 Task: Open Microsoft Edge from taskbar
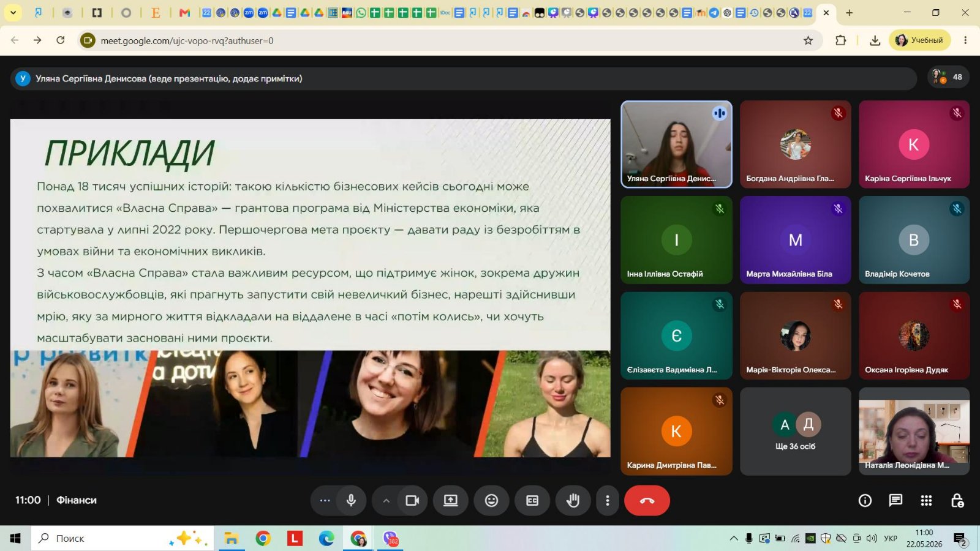(x=326, y=538)
